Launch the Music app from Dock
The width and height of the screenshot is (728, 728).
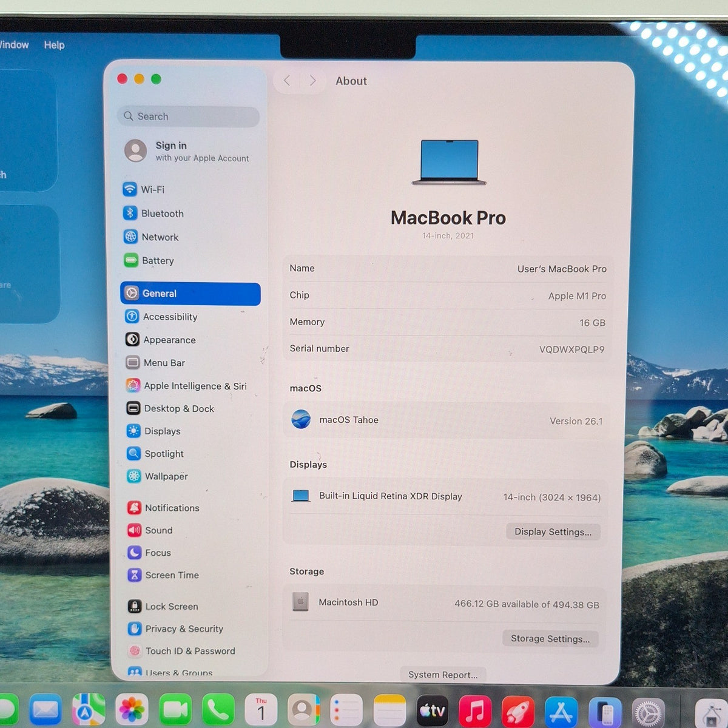475,710
